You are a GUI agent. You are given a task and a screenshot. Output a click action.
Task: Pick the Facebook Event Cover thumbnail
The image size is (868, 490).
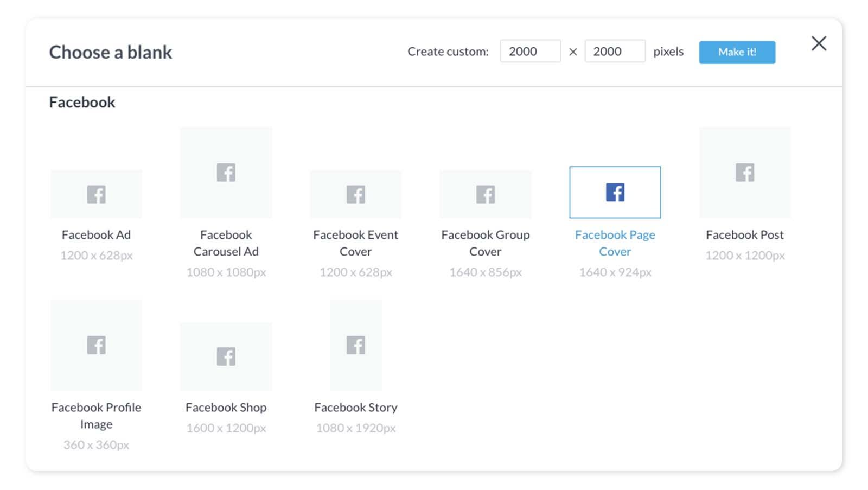[x=355, y=194]
